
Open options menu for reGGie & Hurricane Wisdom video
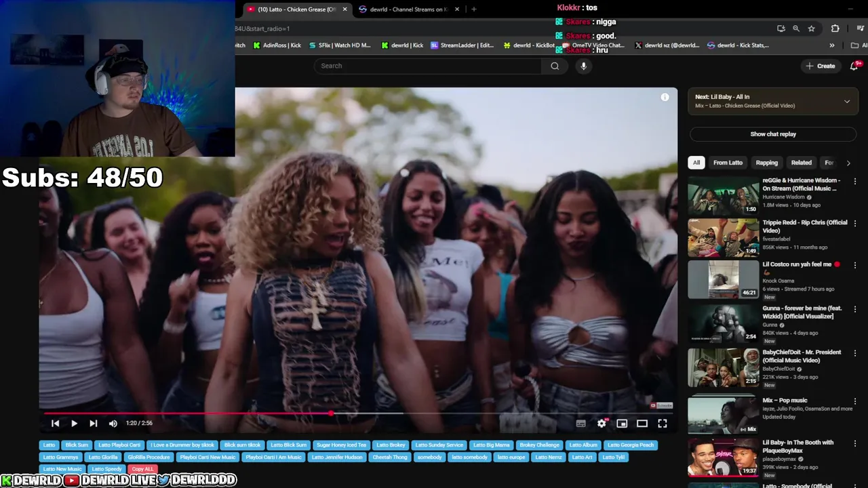pyautogui.click(x=854, y=182)
